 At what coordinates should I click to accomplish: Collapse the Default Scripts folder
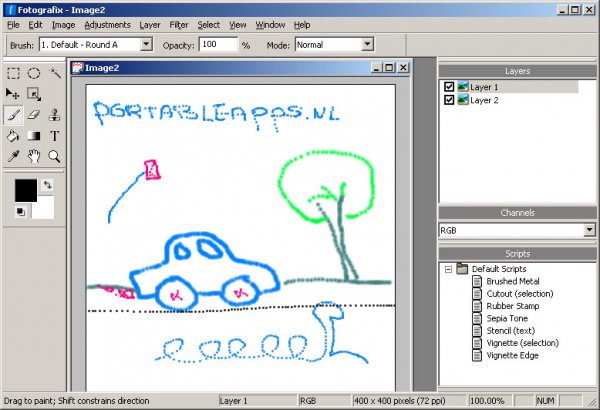(x=447, y=269)
